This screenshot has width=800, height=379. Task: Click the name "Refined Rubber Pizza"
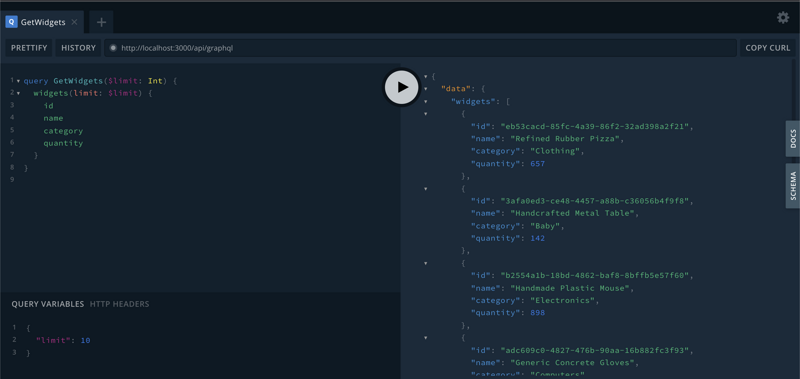point(565,139)
